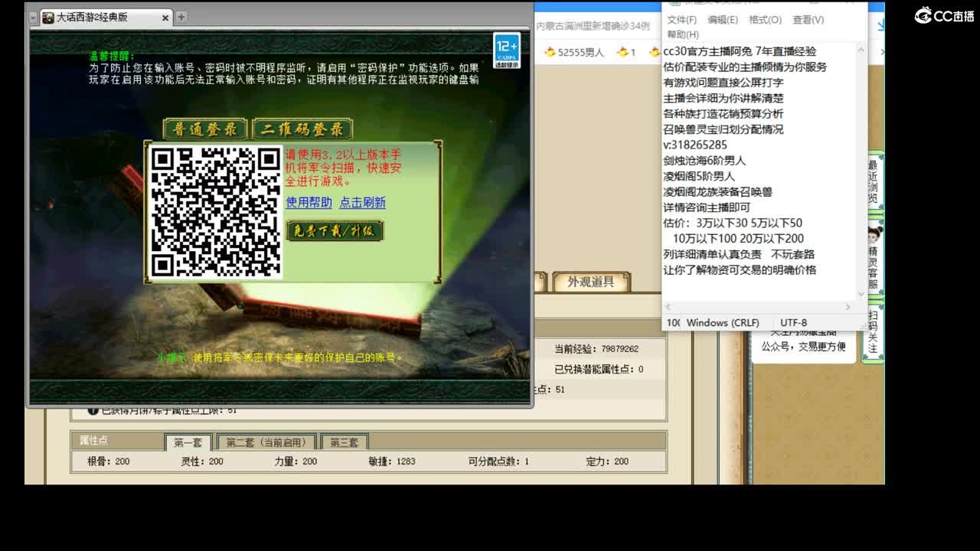
Task: Click the login QR code image
Action: click(x=216, y=212)
